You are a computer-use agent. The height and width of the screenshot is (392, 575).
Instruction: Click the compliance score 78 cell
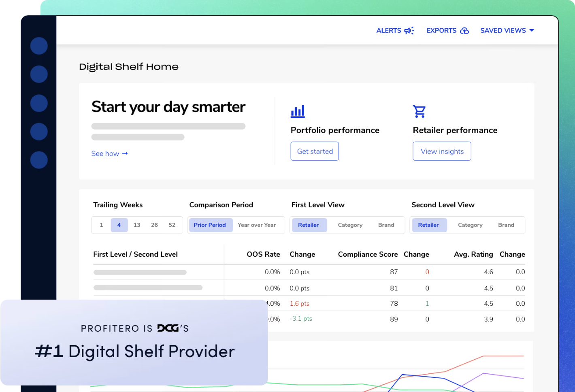pos(394,304)
